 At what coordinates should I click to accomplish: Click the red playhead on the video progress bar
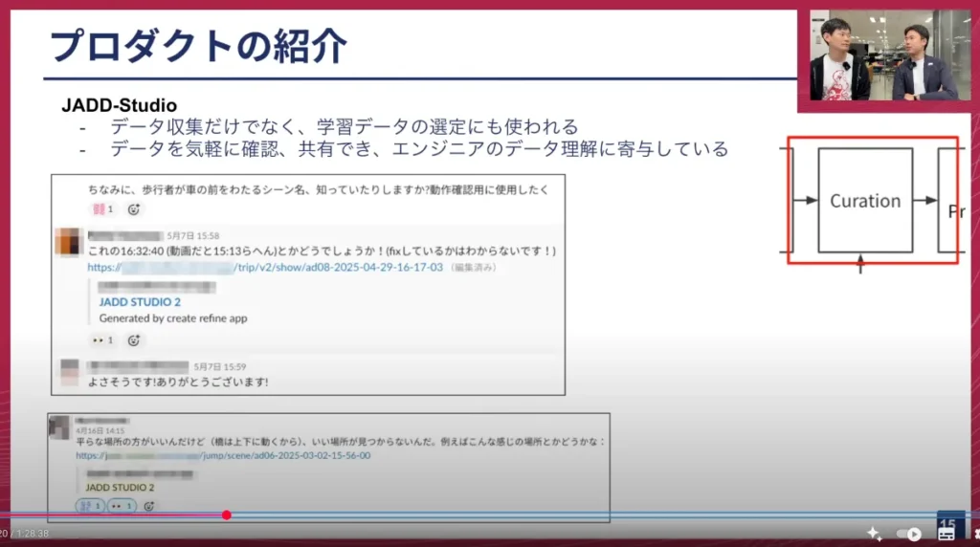coord(227,515)
